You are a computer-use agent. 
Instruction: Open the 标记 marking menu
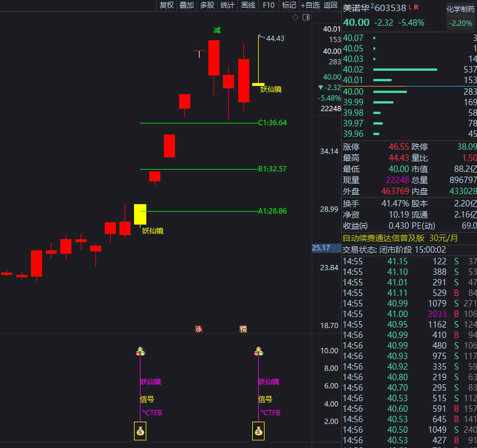pyautogui.click(x=289, y=5)
